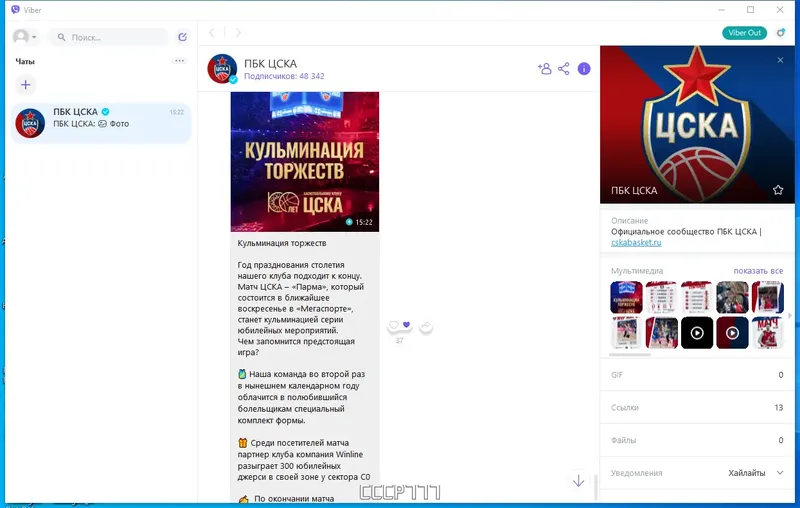
Task: Click the reaction count 37
Action: tap(399, 340)
